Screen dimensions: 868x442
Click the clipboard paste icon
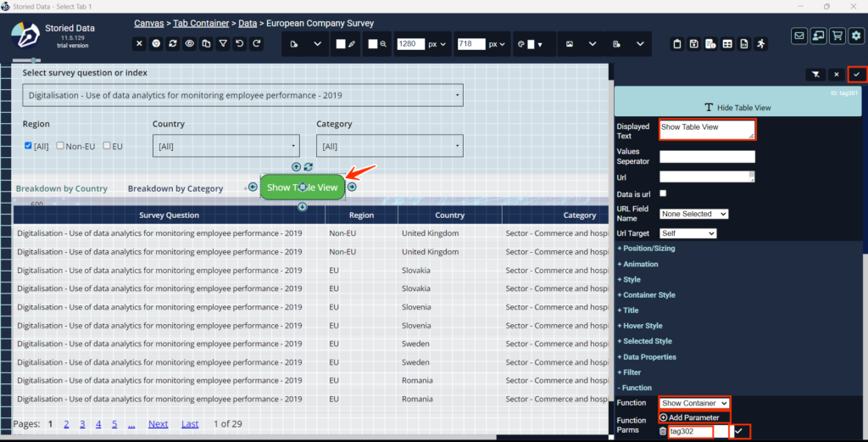[x=676, y=44]
